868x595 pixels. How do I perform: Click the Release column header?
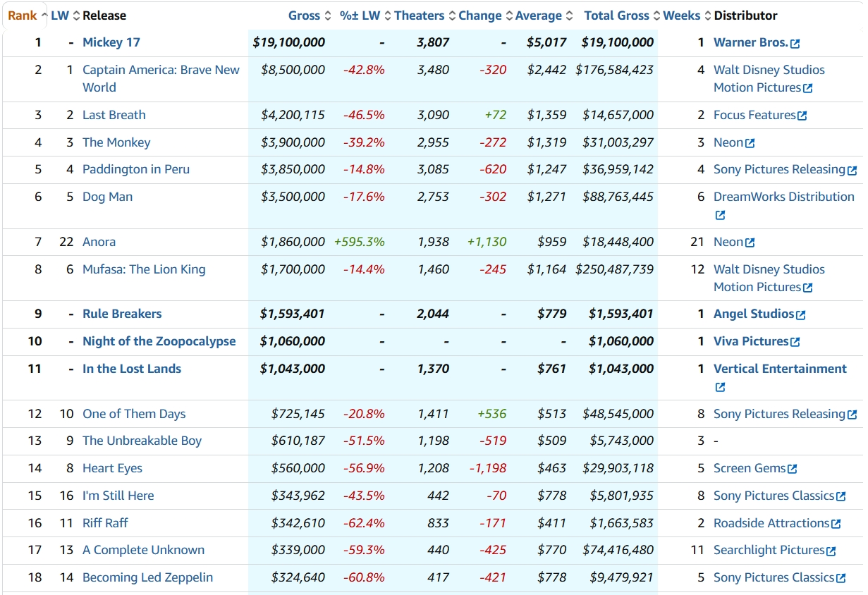(104, 16)
